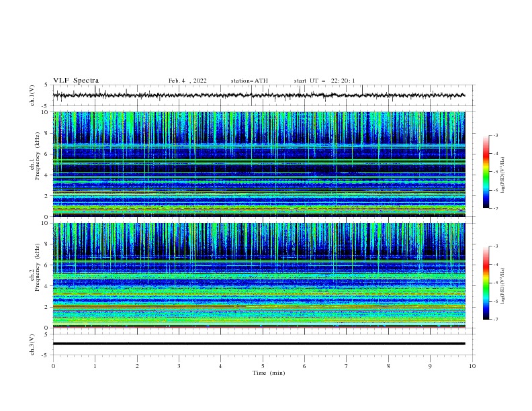Click the ch.1 waveform trace plot
This screenshot has width=532, height=411.
[259, 95]
